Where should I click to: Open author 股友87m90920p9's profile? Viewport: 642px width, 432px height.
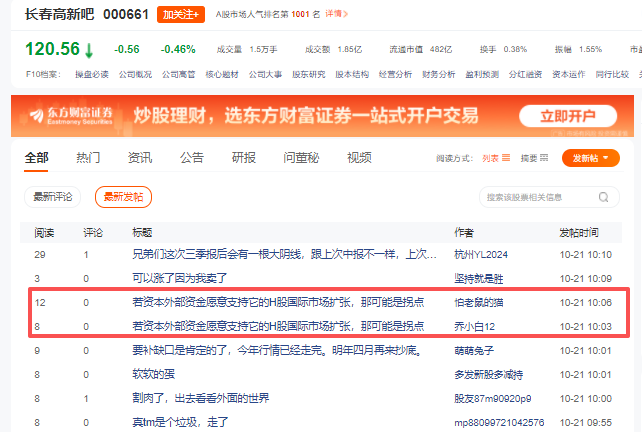pos(493,398)
